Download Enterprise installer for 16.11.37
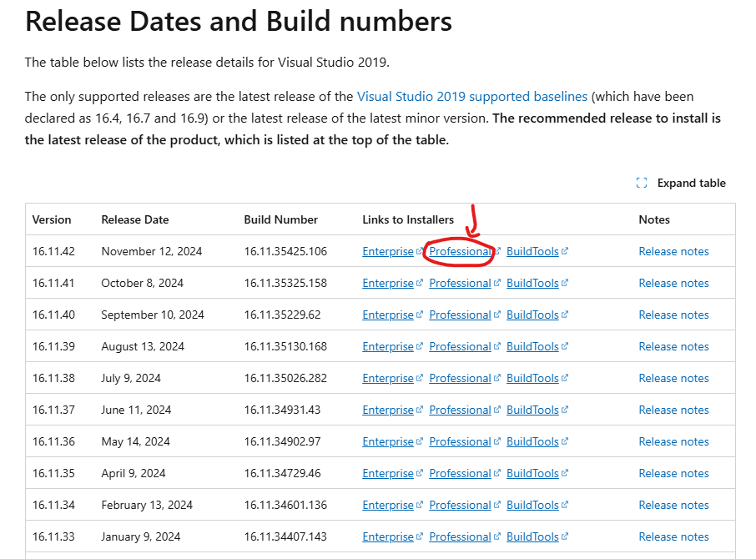Screen dimensions: 756x559 tap(388, 410)
